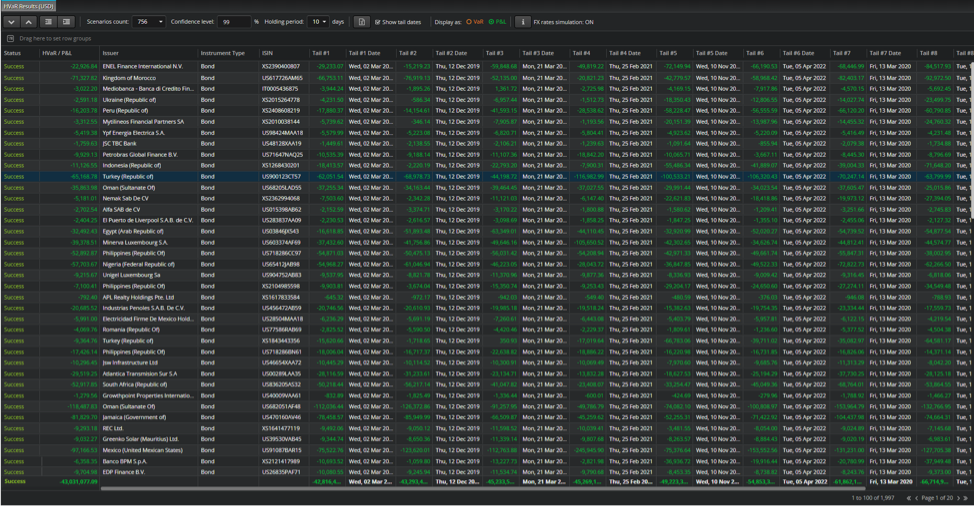Select El Puerto de Liverpool S.A.B. de C.V. cell

(149, 220)
